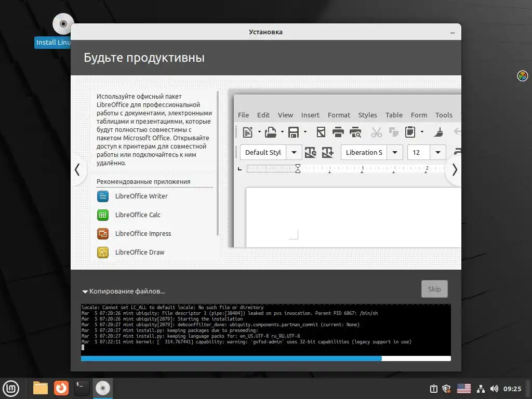The height and width of the screenshot is (399, 532).
Task: Click the LibreOffice Impress icon
Action: pos(103,233)
